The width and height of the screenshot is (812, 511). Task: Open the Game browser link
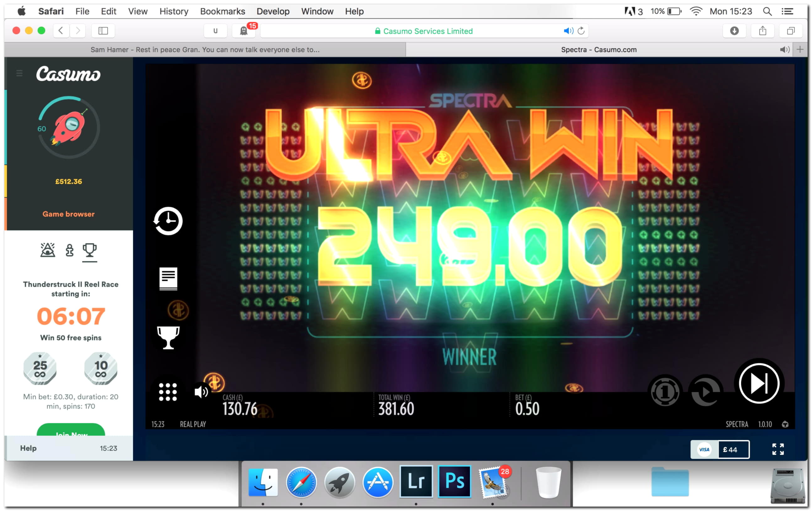click(x=68, y=214)
